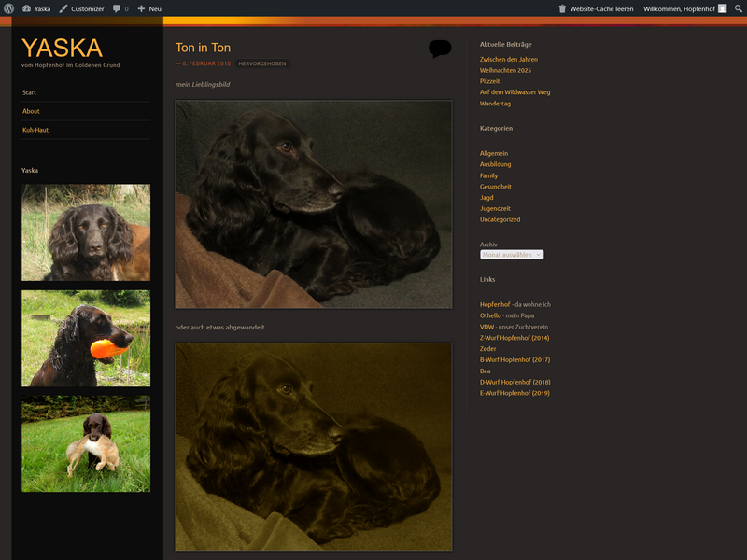Click the plus Neu button
This screenshot has height=560, width=747.
149,8
